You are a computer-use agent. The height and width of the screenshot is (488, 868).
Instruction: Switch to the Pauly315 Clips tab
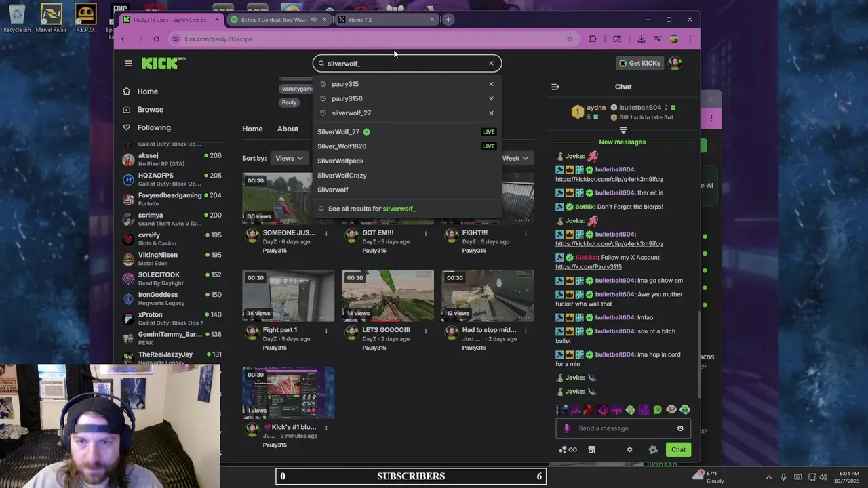(170, 20)
